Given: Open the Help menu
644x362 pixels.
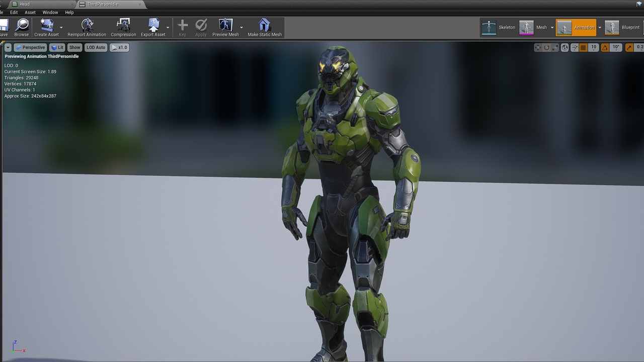Looking at the screenshot, I should click(69, 12).
